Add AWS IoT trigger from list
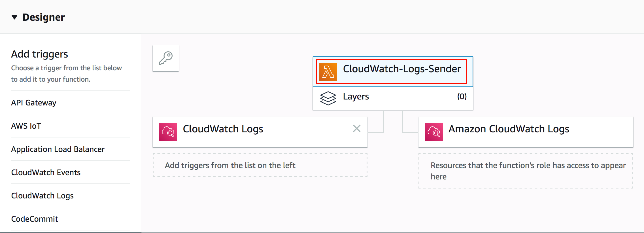The image size is (644, 233). tap(26, 126)
